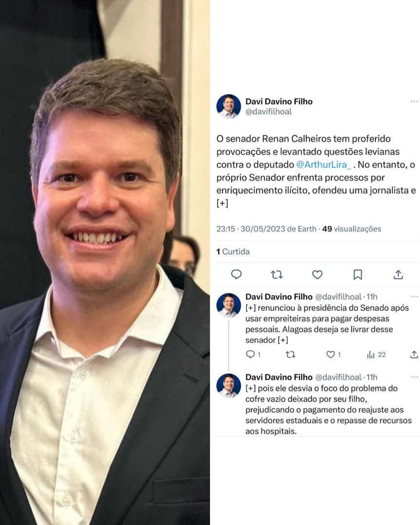Viewport: 420px width, 525px height.
Task: Retweet the main Renan Calheiros tweet
Action: 277,275
